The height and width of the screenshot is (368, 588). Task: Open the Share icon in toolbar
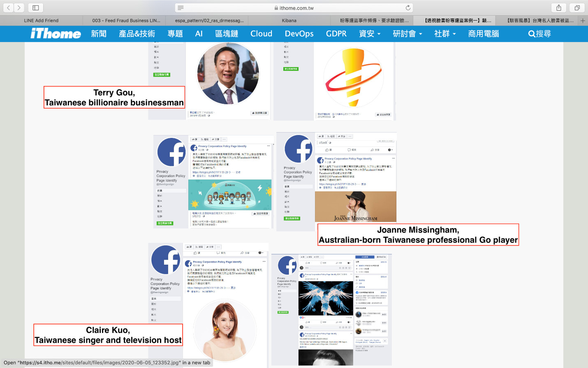click(x=559, y=8)
